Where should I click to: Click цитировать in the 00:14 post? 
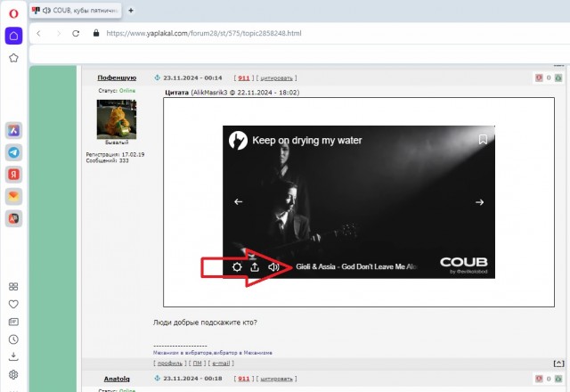pyautogui.click(x=276, y=78)
